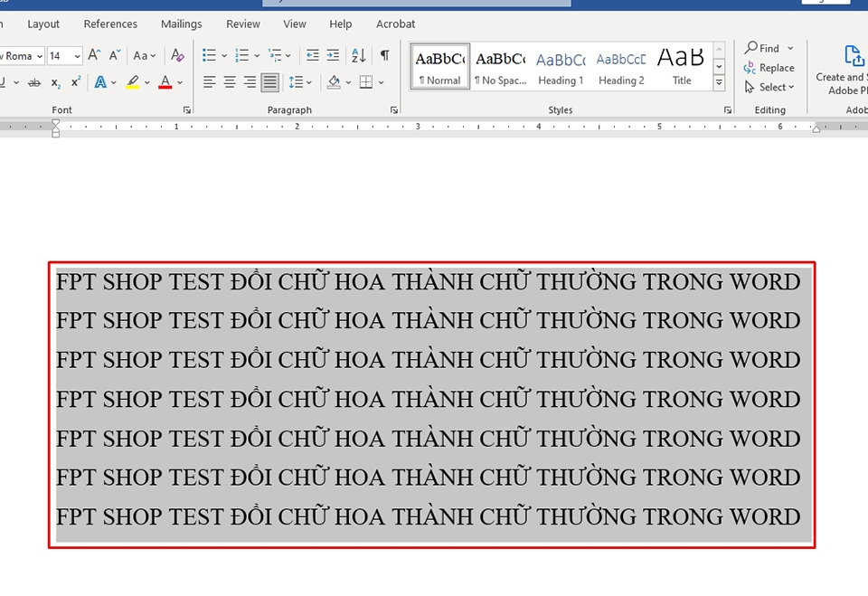Align text right

point(250,82)
